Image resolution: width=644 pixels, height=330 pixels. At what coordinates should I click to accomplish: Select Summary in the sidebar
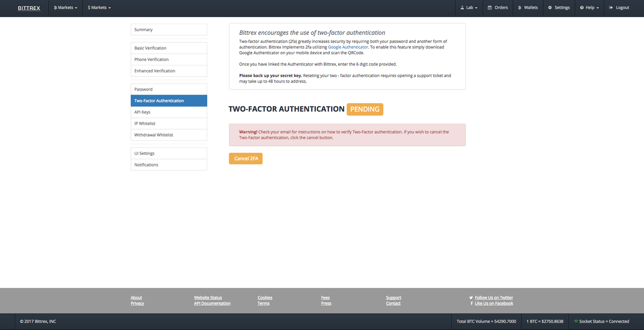click(x=169, y=30)
